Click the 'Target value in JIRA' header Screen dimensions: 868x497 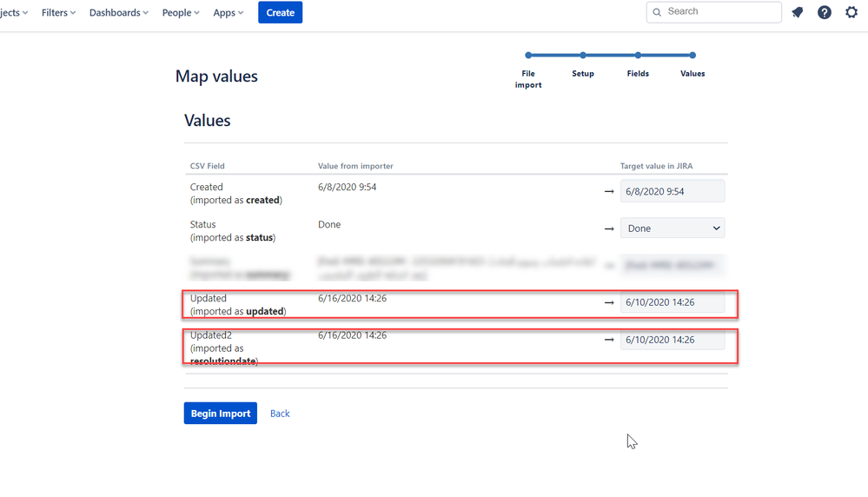(656, 165)
